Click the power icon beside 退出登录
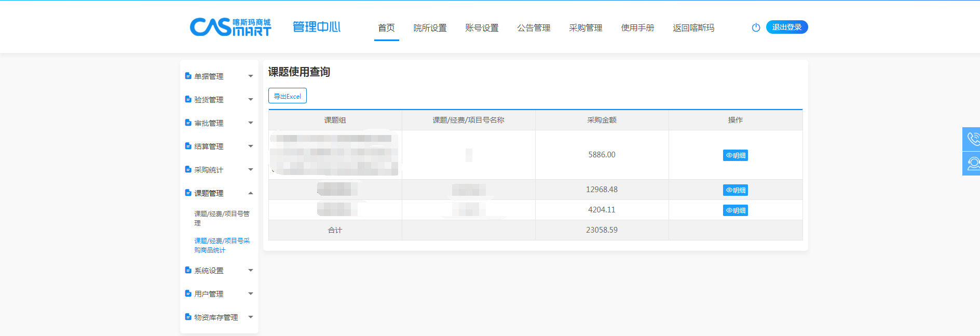 tap(756, 28)
